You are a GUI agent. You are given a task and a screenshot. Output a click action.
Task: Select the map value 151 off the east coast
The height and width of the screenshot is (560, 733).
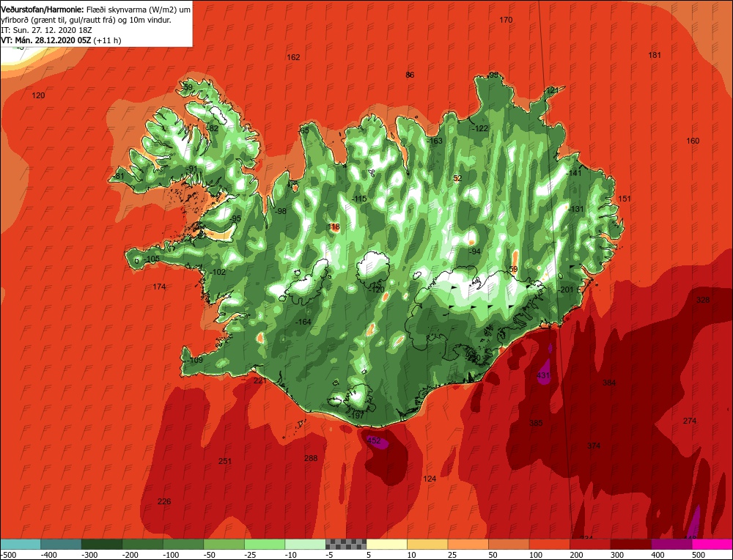[625, 199]
